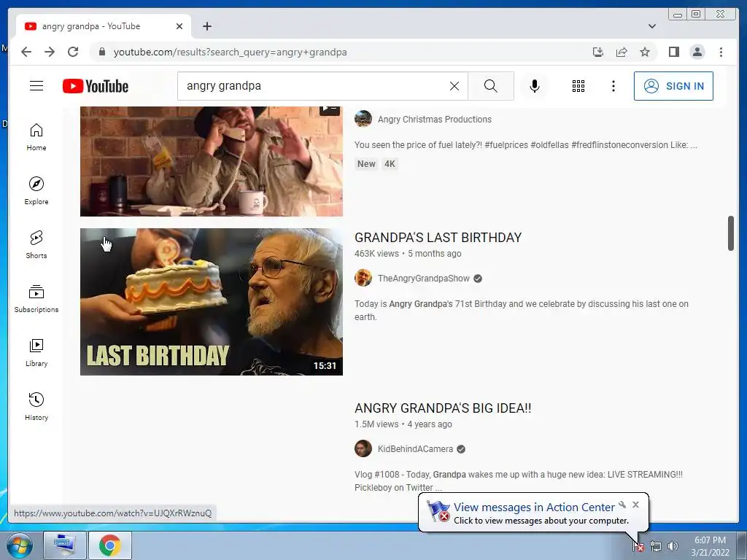The width and height of the screenshot is (747, 560).
Task: Click TheAngryGrandpaShow channel avatar
Action: (363, 278)
